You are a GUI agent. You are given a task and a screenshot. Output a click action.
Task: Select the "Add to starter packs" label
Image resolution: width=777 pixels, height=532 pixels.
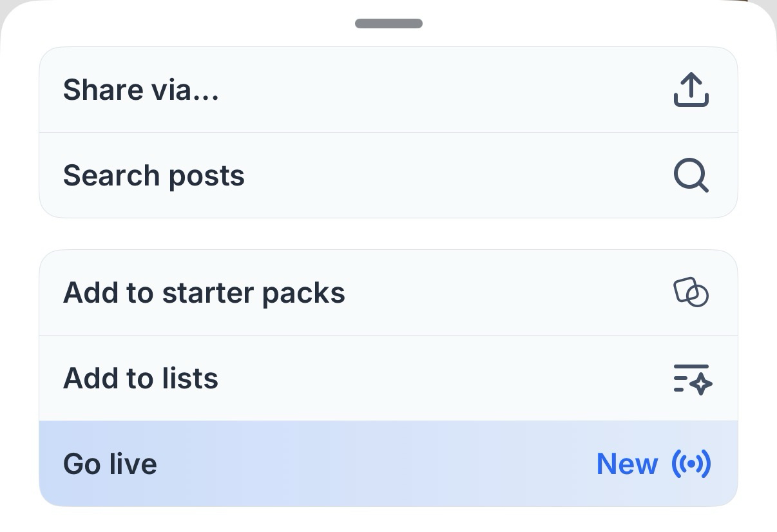(204, 293)
